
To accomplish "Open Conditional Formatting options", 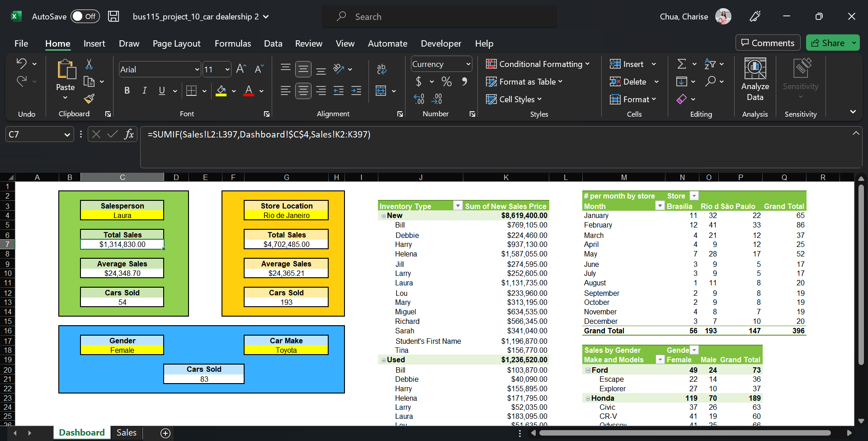I will tap(538, 64).
